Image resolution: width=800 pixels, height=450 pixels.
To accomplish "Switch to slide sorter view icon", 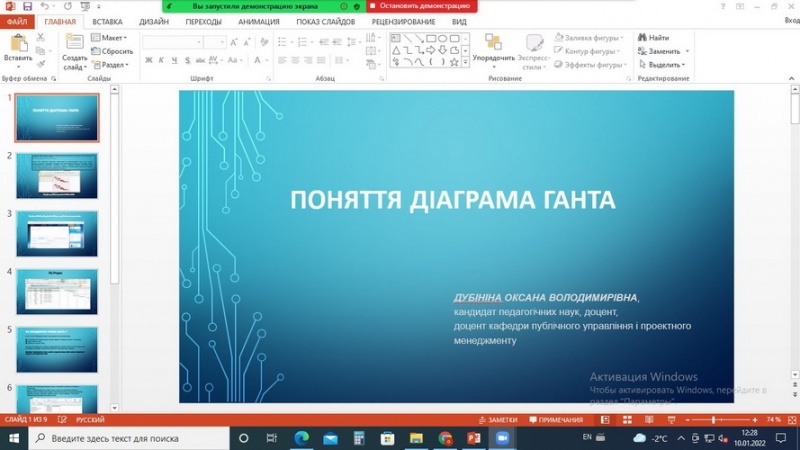I will pyautogui.click(x=627, y=420).
